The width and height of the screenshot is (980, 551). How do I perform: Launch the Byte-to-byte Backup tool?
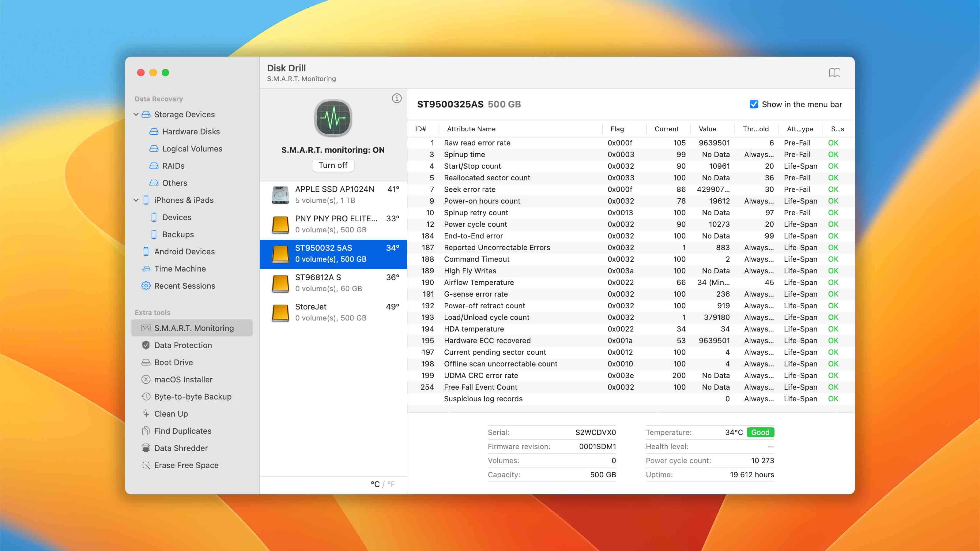193,397
